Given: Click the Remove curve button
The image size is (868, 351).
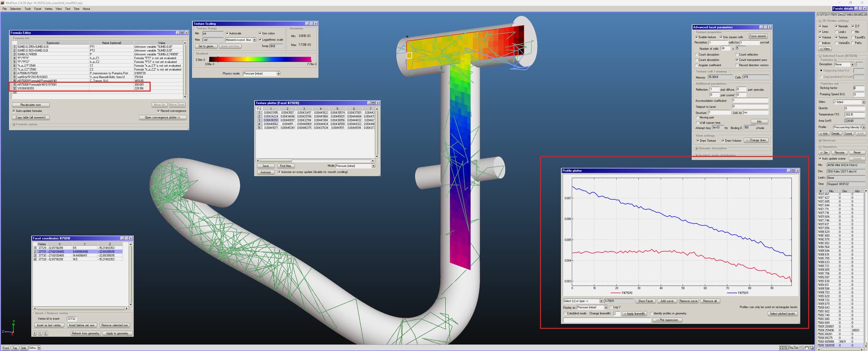Looking at the screenshot, I should (688, 301).
